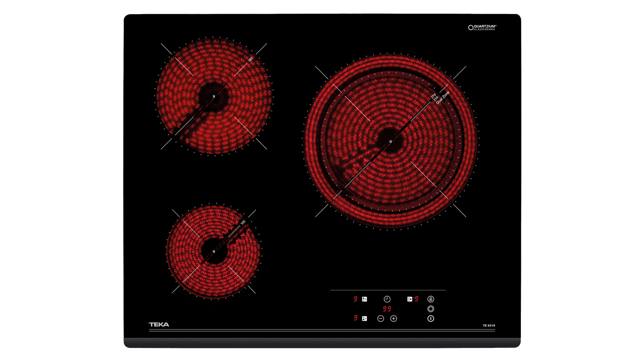Click center H of 145 burner
This screenshot has height=362, width=644.
(214, 252)
